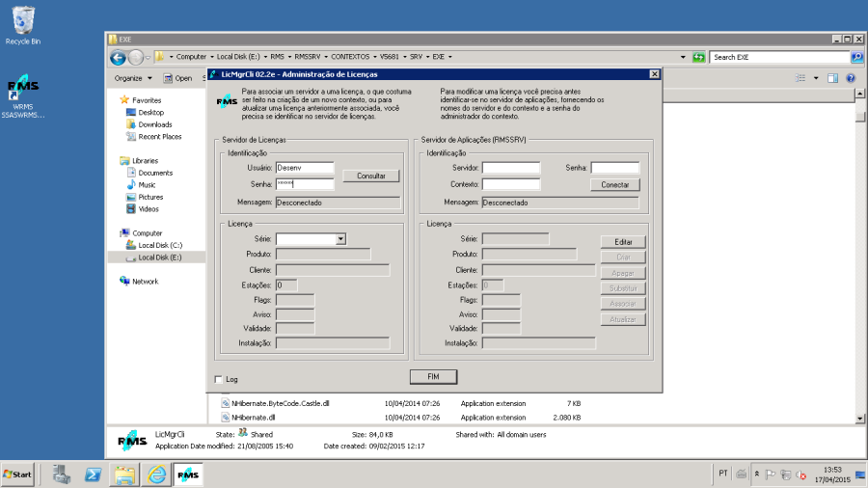This screenshot has width=868, height=488.
Task: Open the view options dropdown arrow
Action: 816,78
